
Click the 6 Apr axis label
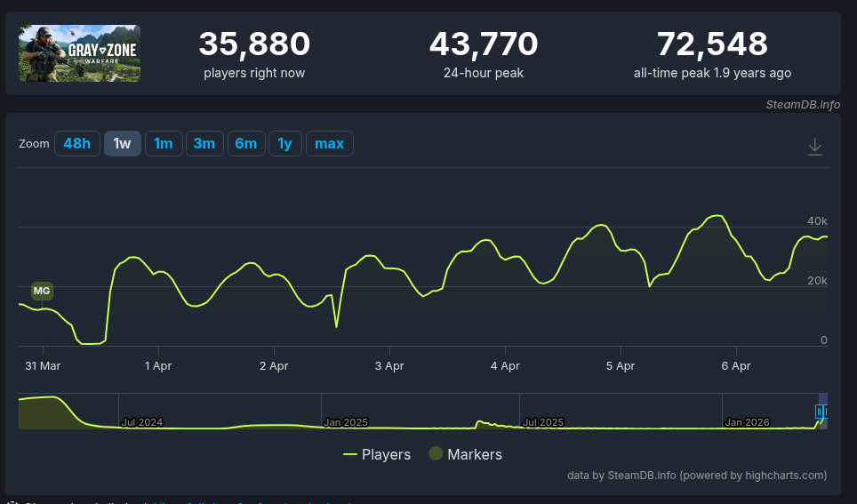click(x=736, y=366)
